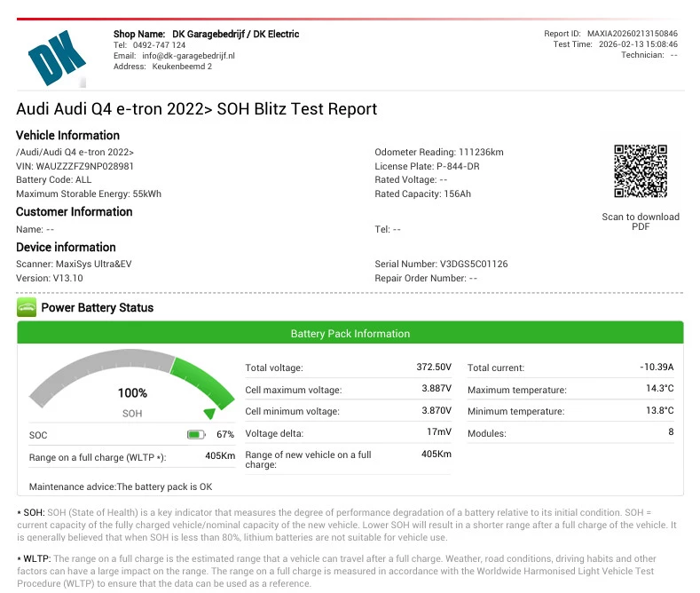Click the Scan to download PDF label
Viewport: 700px width, 593px height.
640,222
